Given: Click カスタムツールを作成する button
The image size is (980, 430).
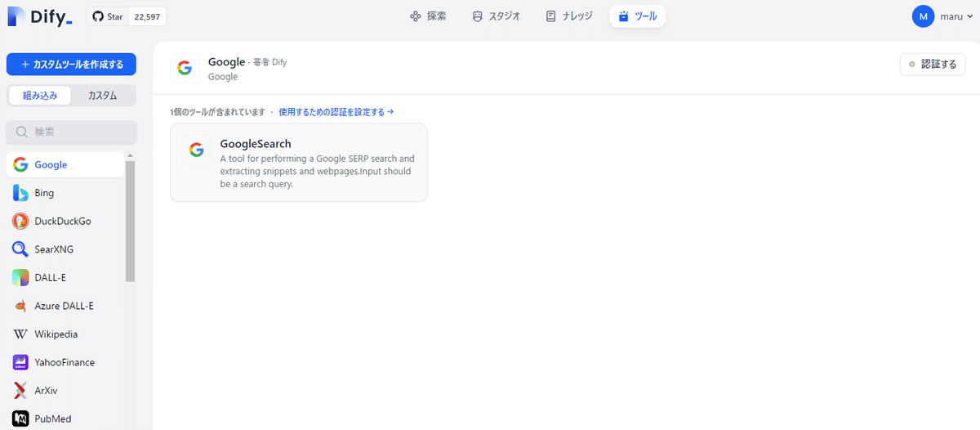Looking at the screenshot, I should (x=71, y=65).
